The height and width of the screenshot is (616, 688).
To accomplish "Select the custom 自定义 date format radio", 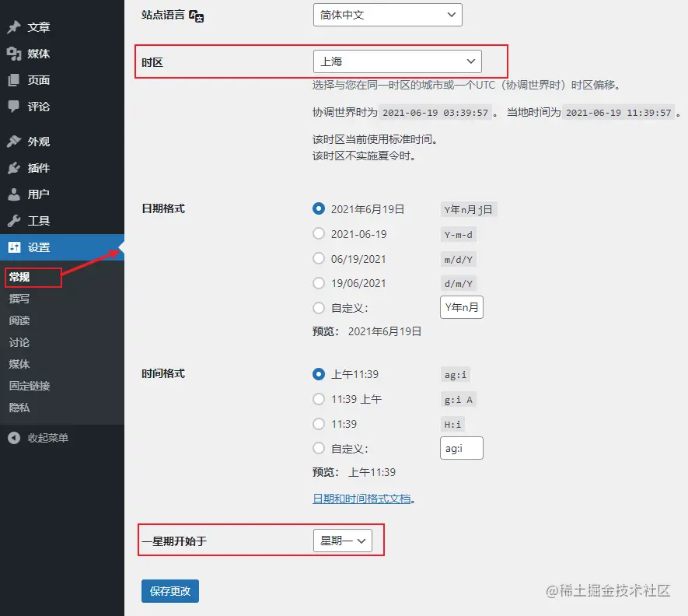I will 319,307.
